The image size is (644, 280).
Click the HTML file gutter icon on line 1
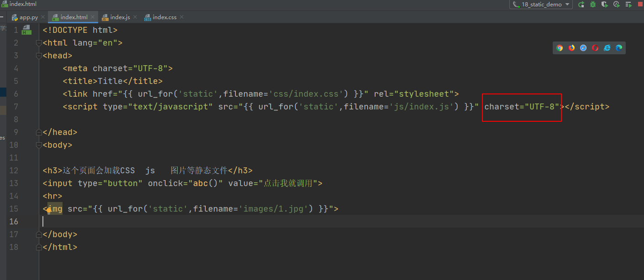point(26,31)
